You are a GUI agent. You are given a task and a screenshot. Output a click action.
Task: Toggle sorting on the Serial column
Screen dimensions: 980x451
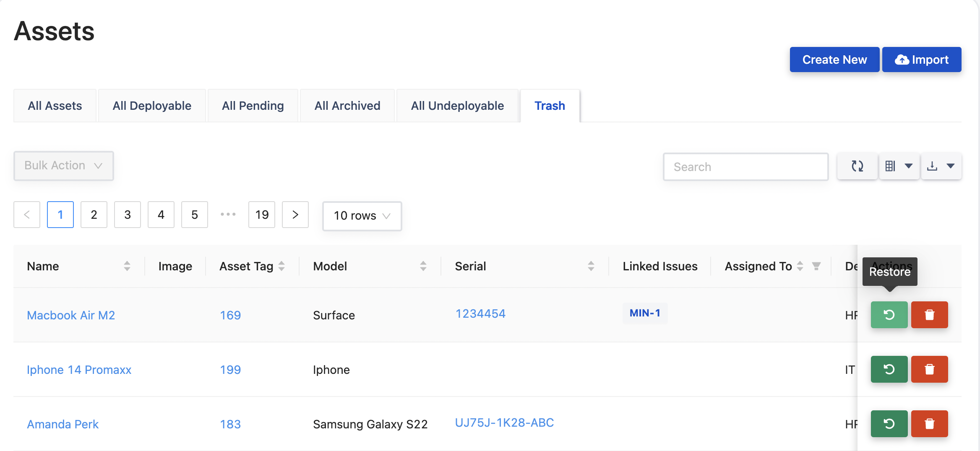coord(591,266)
